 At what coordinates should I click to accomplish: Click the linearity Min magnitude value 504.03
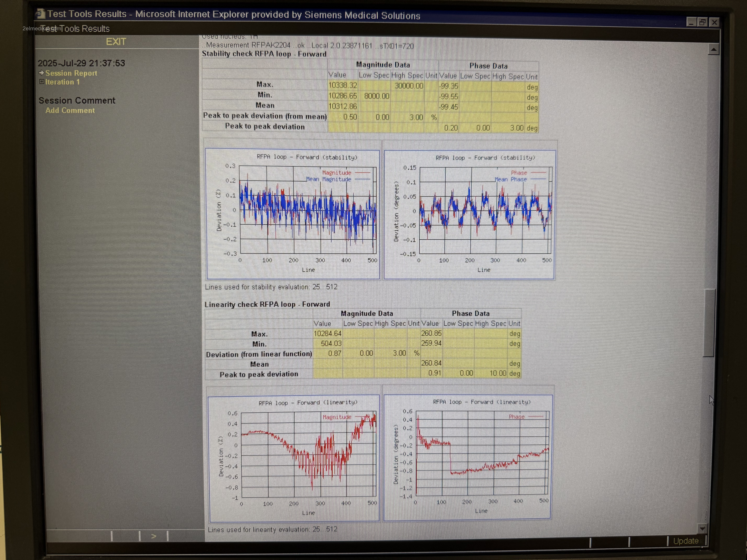point(331,343)
